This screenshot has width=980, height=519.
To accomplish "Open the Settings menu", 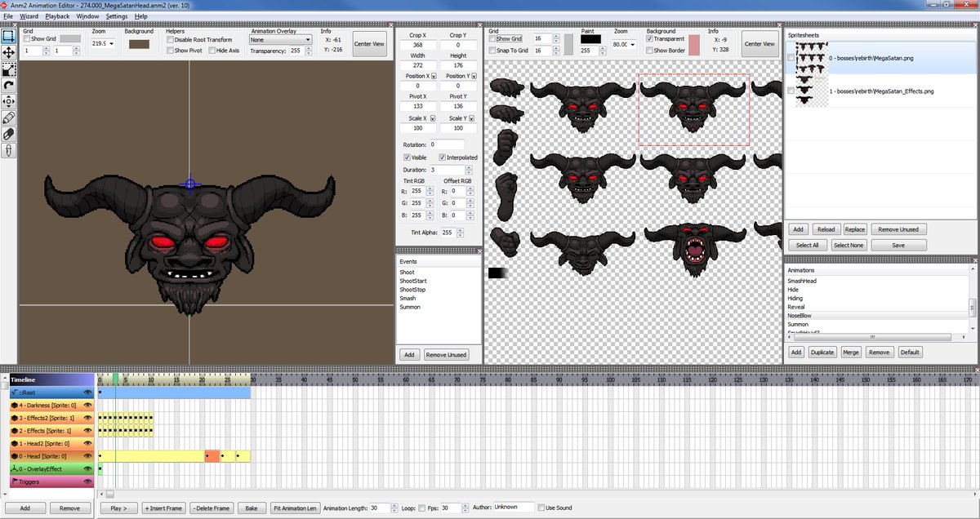I will (x=117, y=16).
